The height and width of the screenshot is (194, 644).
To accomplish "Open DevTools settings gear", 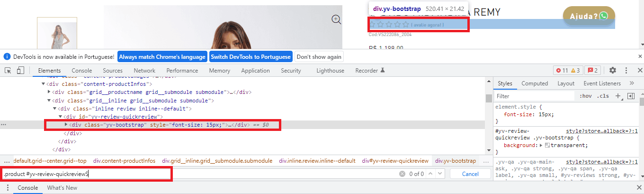I will pyautogui.click(x=613, y=70).
